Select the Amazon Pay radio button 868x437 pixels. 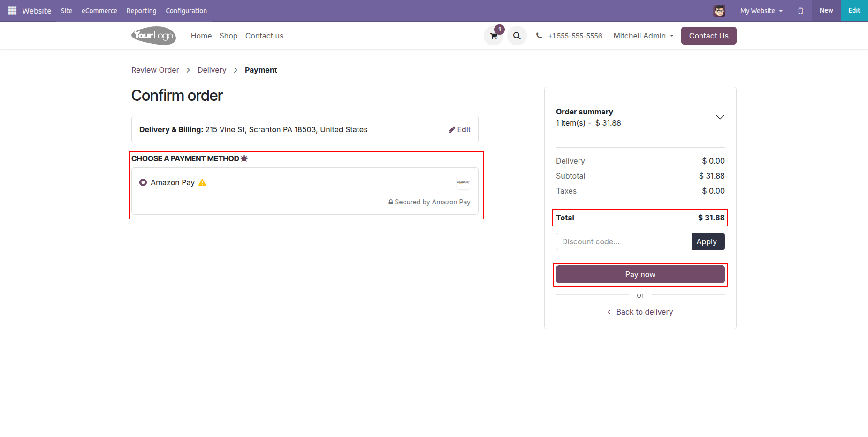click(143, 182)
